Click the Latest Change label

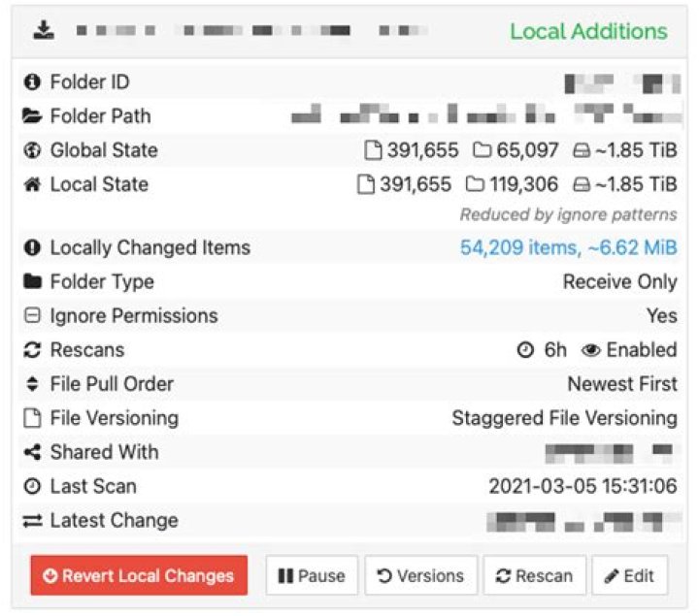click(115, 520)
